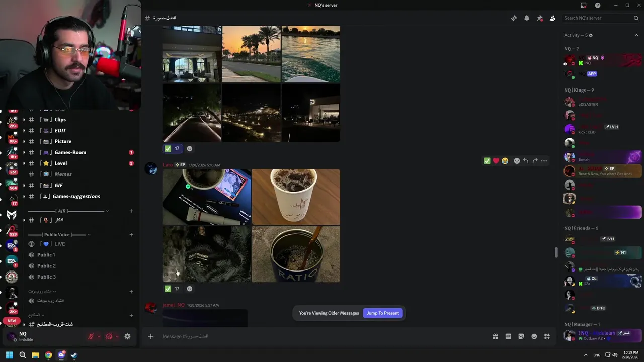Create channel in Public Voice category

pos(131,235)
